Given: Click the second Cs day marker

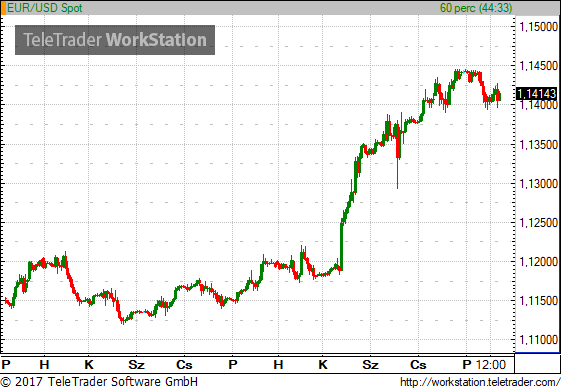Looking at the screenshot, I should (x=418, y=365).
